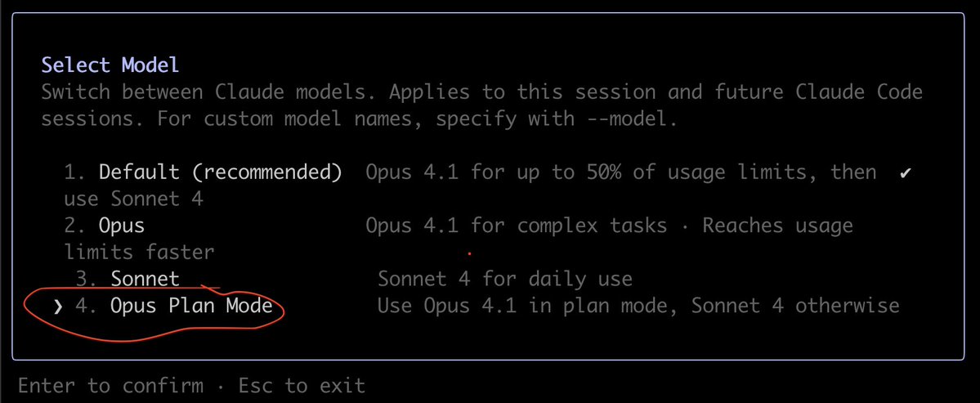
Task: Click the "Enter to confirm" hint
Action: click(110, 385)
